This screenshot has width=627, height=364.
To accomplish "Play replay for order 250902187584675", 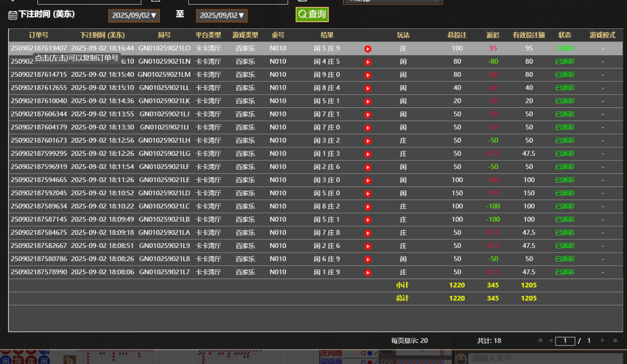I will (368, 233).
